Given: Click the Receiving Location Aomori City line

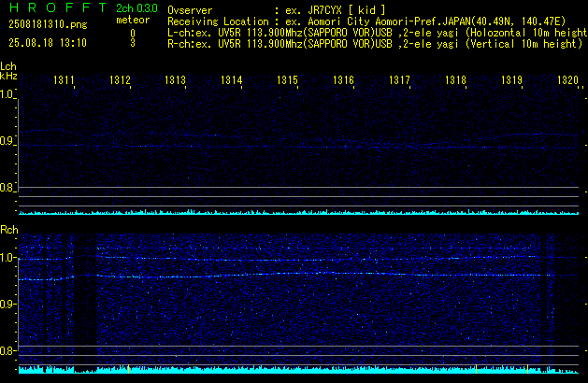Looking at the screenshot, I should (366, 21).
